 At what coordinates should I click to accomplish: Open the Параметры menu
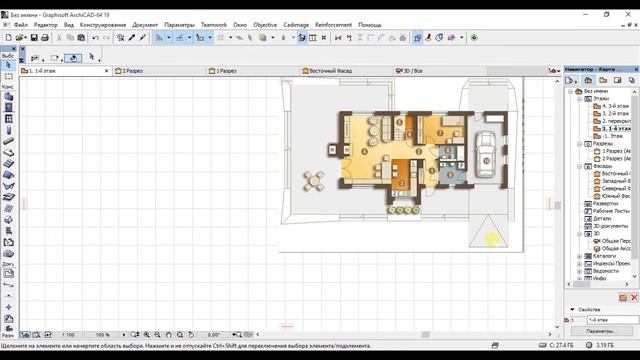(x=179, y=25)
